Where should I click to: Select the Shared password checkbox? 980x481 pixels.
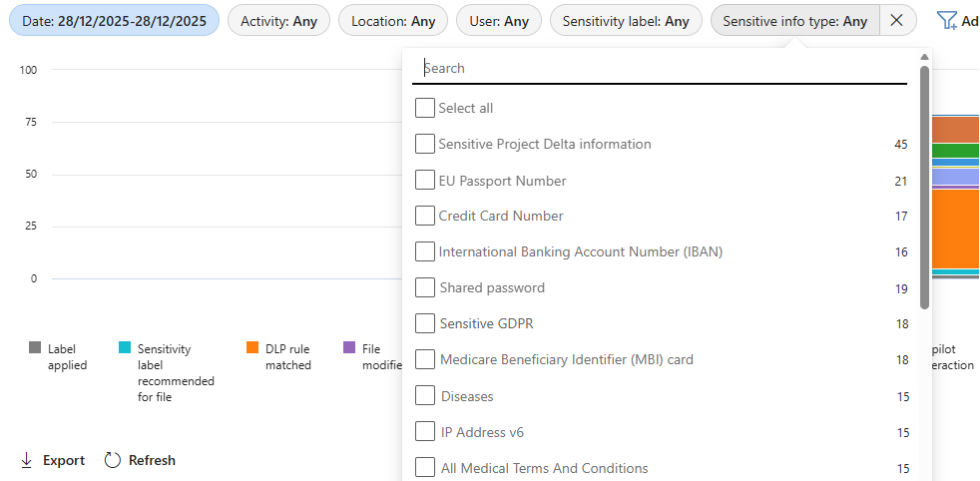[x=425, y=287]
